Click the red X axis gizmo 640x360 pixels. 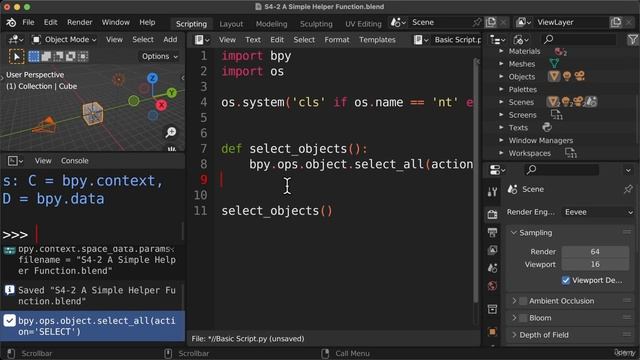click(x=162, y=105)
